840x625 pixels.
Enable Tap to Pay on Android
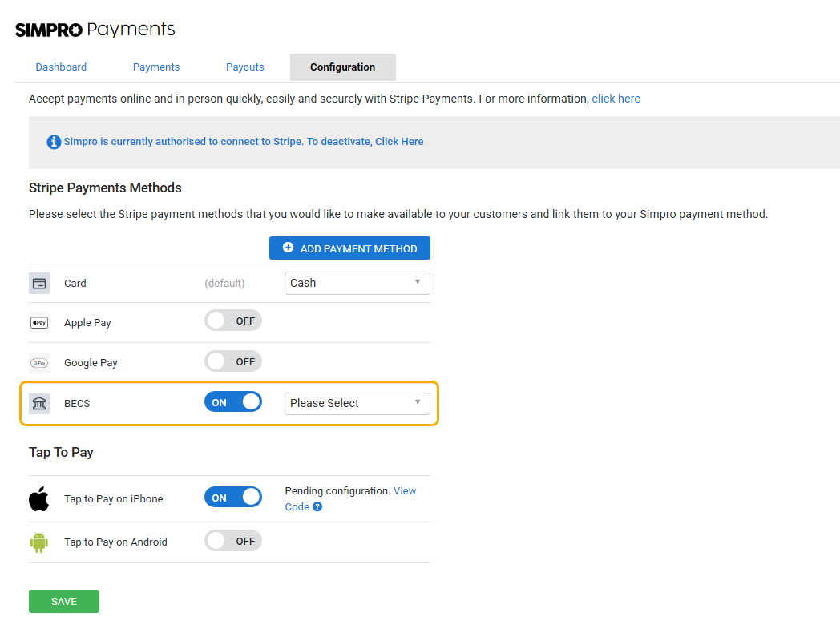(x=232, y=541)
